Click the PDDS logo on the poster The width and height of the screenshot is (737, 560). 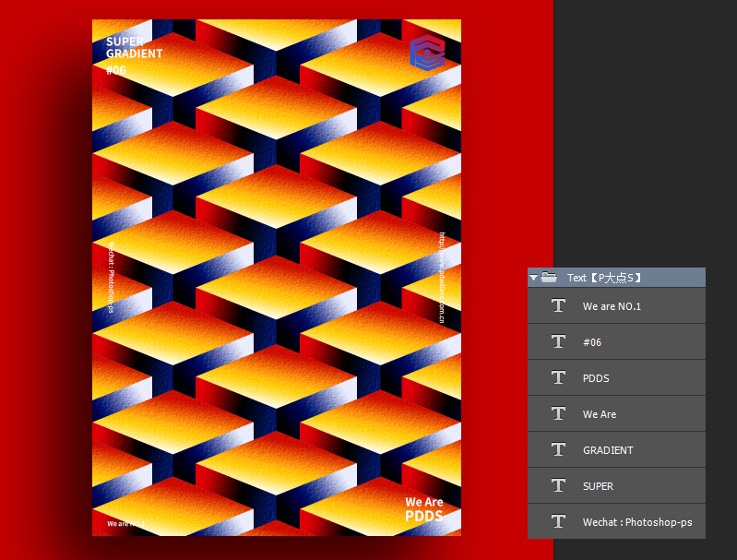[x=427, y=53]
